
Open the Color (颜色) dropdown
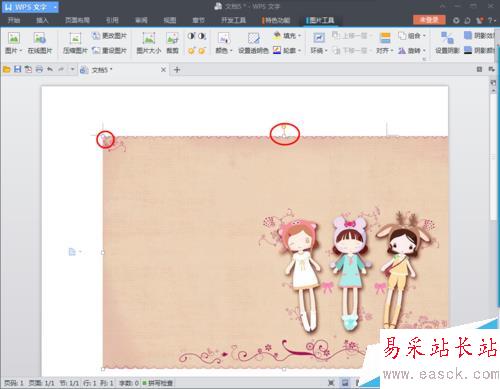(x=224, y=43)
